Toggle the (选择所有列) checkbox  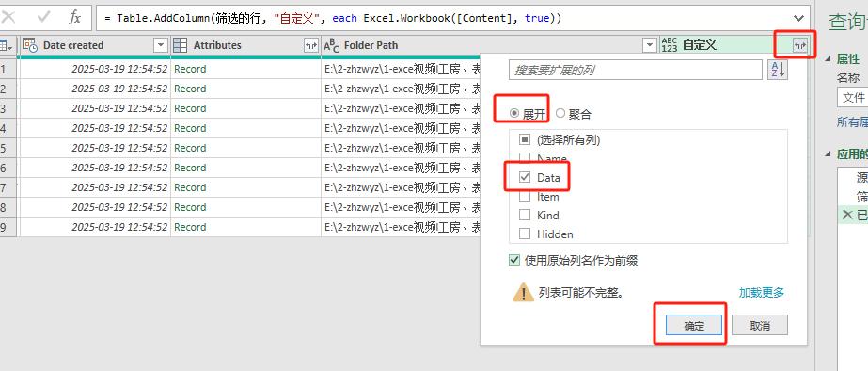[x=525, y=139]
